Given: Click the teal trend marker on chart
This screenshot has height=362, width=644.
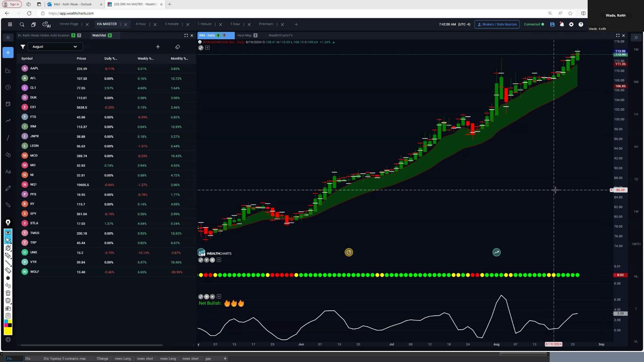Looking at the screenshot, I should pos(496,252).
